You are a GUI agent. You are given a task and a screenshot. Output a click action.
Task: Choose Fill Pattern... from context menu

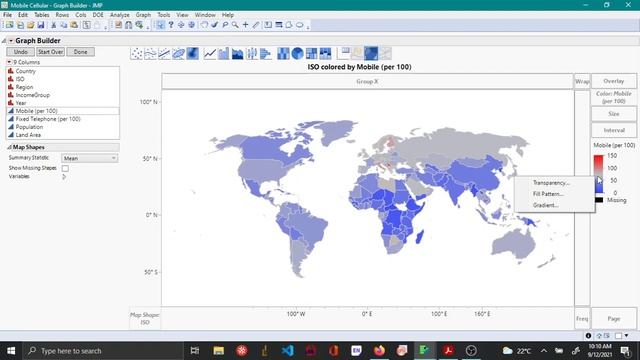click(548, 194)
